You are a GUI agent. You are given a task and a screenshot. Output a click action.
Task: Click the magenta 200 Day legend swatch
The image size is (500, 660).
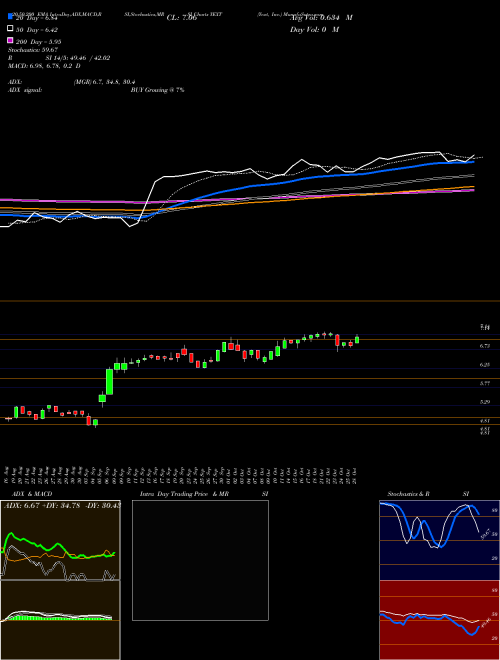[11, 40]
